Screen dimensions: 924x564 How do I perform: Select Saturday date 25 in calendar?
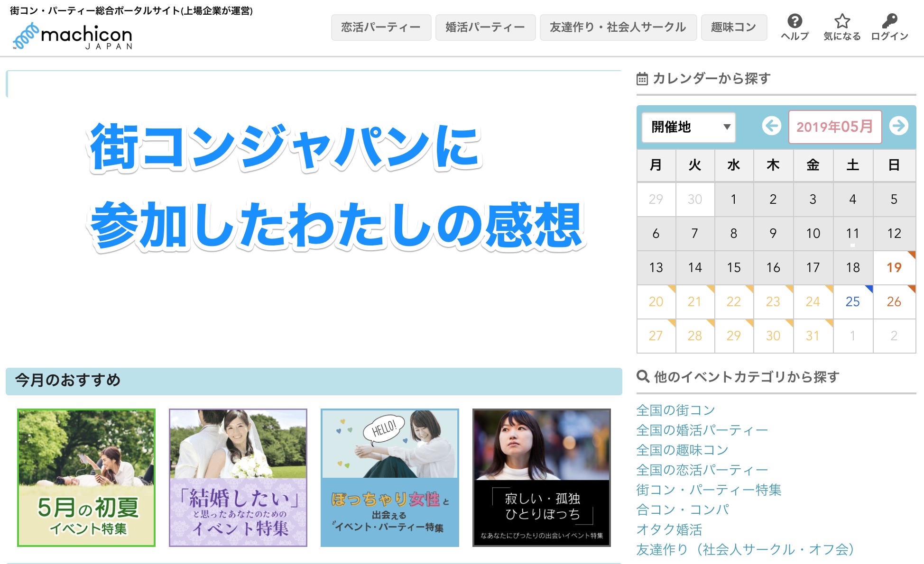[x=853, y=302]
